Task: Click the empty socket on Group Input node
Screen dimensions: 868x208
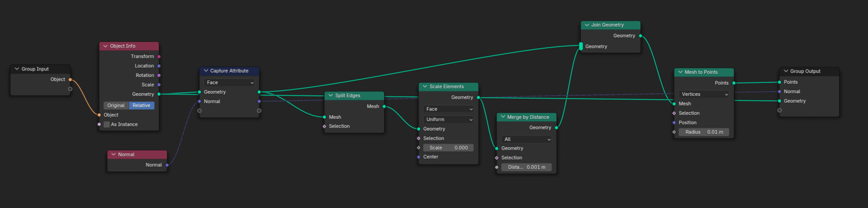Action: coord(70,89)
